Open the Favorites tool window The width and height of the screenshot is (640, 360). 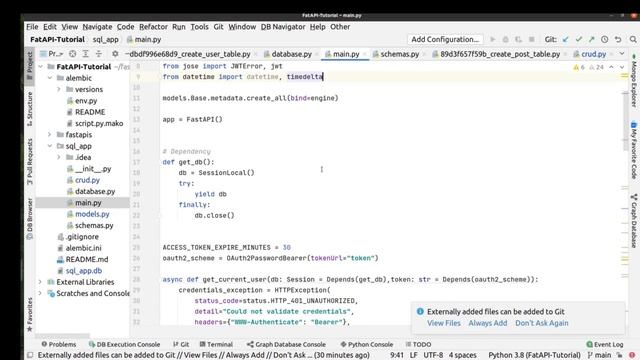click(x=30, y=314)
